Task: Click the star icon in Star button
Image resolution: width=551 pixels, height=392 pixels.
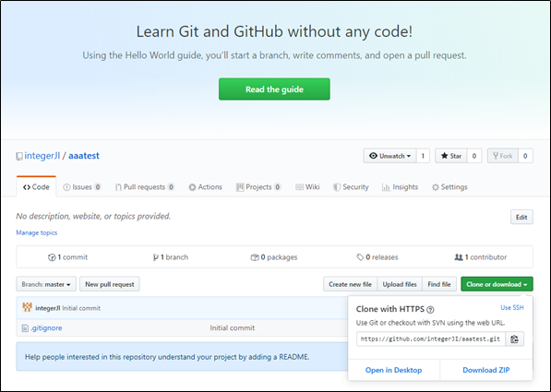Action: (x=445, y=156)
